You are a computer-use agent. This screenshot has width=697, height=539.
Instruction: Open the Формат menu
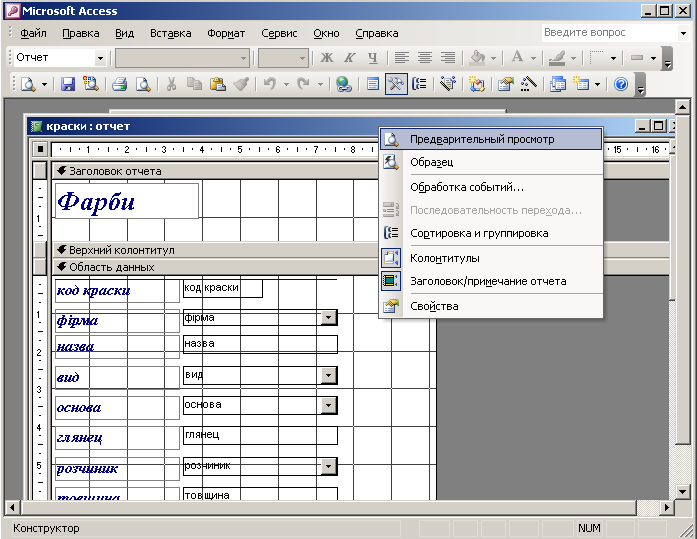(x=226, y=33)
